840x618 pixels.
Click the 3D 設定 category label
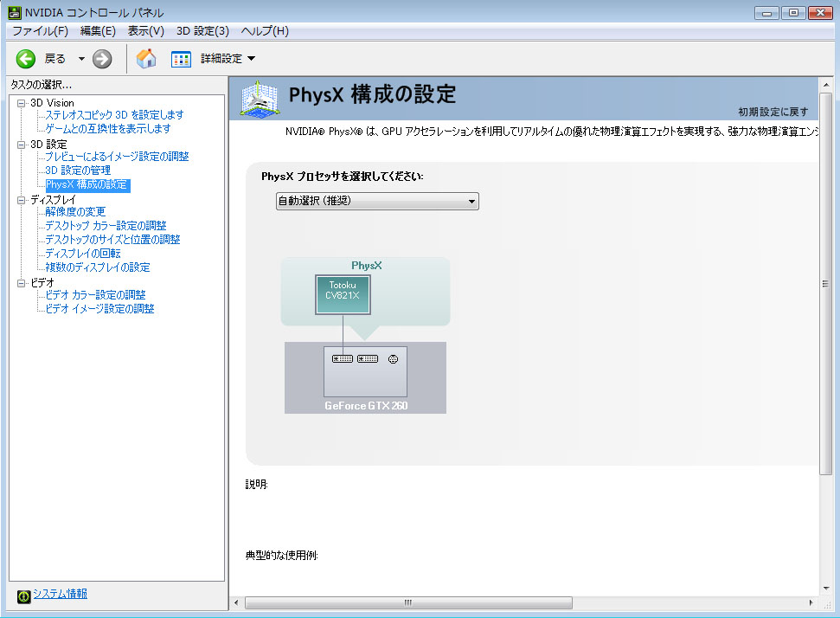[x=48, y=145]
